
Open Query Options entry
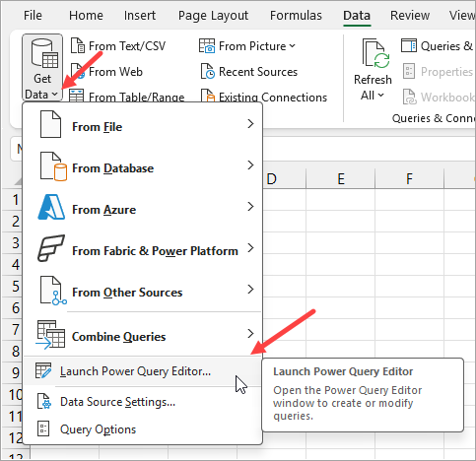[x=143, y=429]
